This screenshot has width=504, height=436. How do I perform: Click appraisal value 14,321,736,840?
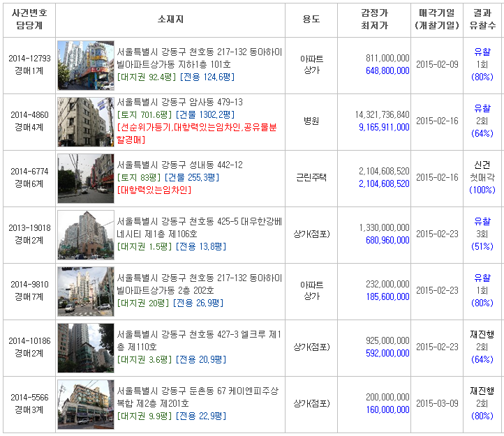point(382,115)
